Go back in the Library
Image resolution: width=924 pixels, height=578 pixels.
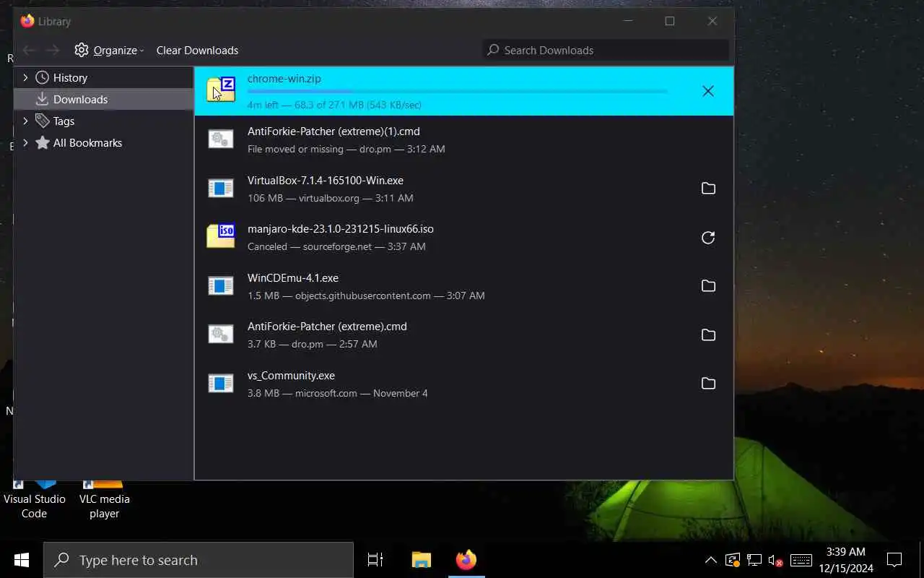tap(29, 50)
